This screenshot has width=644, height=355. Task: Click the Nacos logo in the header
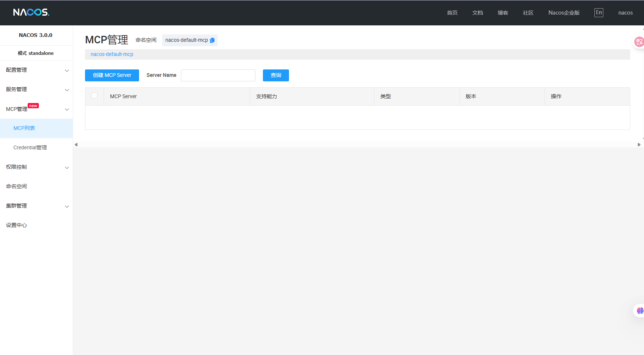point(31,12)
